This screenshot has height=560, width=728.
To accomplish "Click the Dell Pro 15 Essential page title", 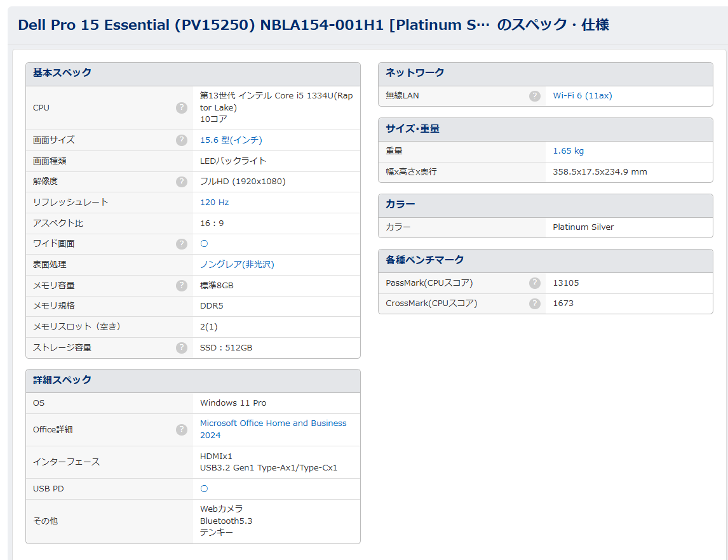I will coord(313,25).
